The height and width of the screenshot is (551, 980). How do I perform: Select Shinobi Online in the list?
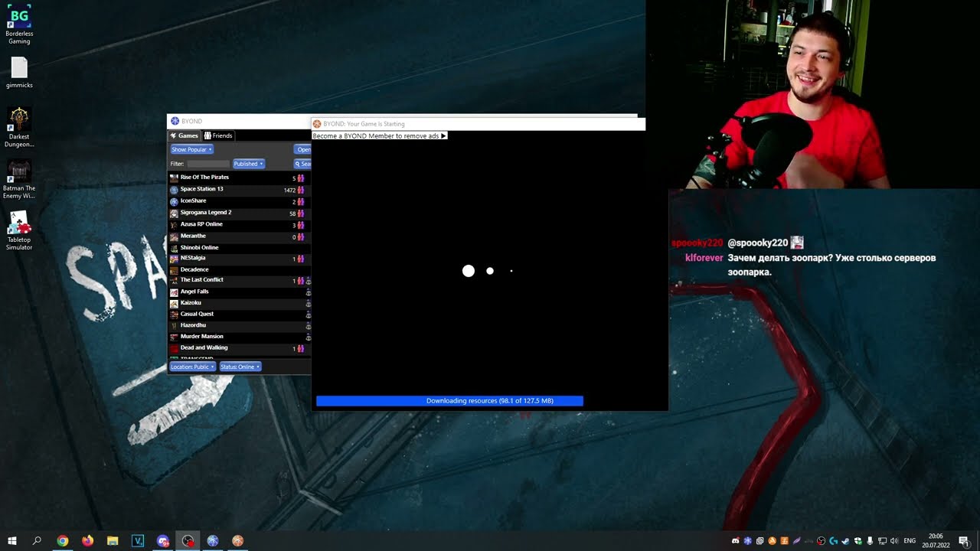click(x=239, y=248)
